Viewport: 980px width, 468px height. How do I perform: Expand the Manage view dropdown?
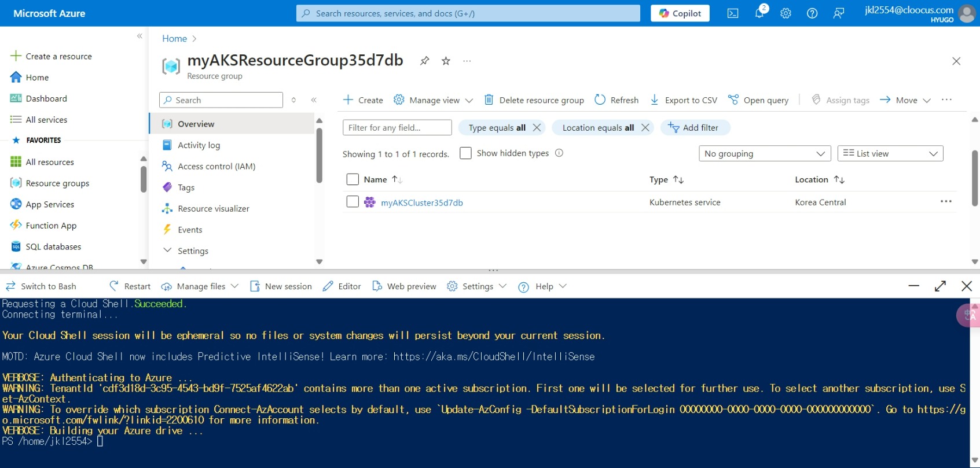coord(469,100)
